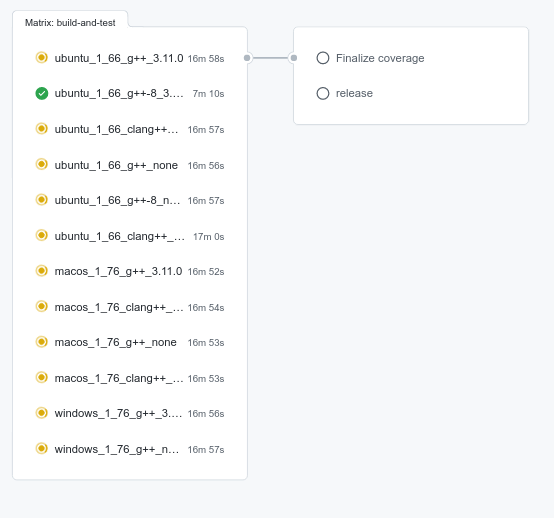The height and width of the screenshot is (518, 554).
Task: Click status icon for macos_1_76_g++_none
Action: (42, 342)
